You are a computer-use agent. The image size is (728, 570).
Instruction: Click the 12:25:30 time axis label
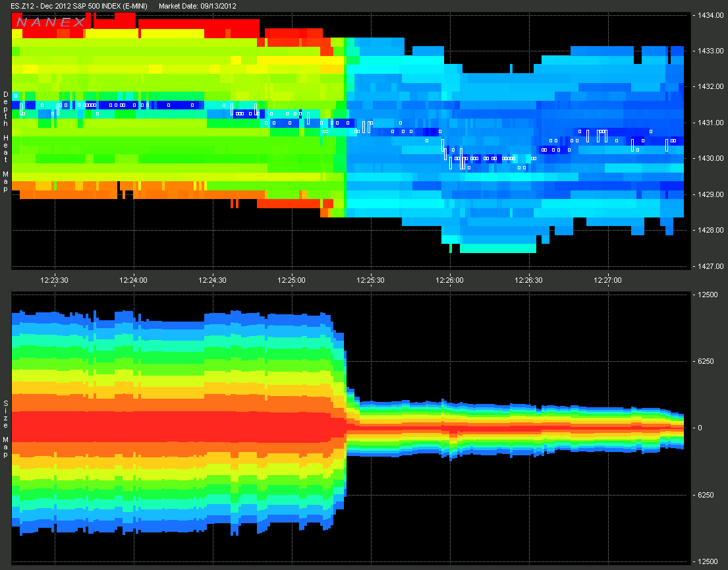(x=370, y=280)
